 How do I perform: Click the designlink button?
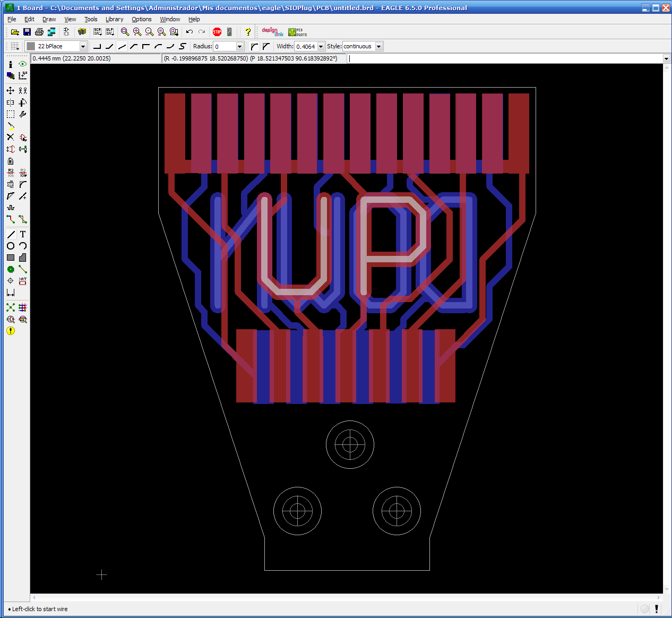coord(272,32)
